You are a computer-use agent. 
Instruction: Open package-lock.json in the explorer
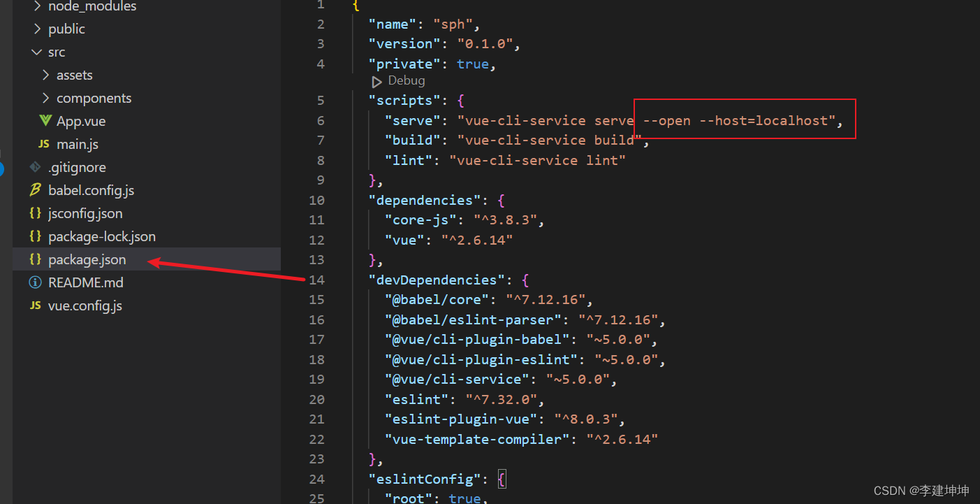(102, 236)
